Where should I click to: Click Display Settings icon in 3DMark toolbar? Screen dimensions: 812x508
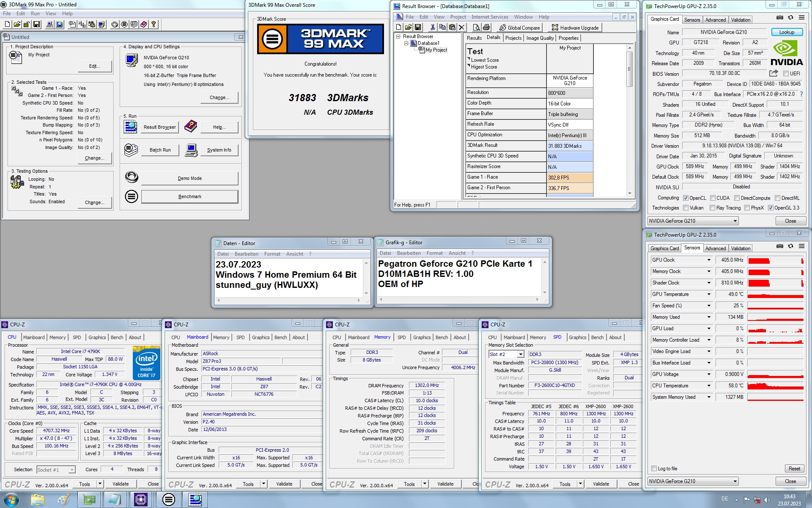(x=101, y=25)
